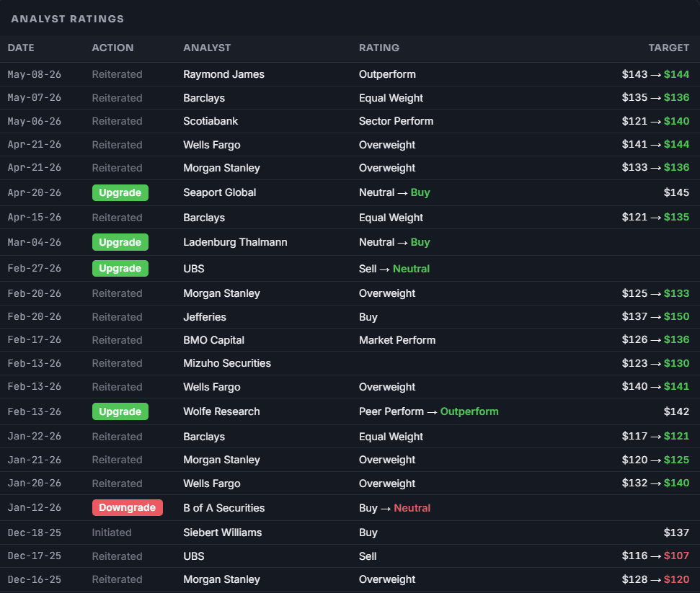700x593 pixels.
Task: Click the $116 → $107 target
Action: [655, 556]
